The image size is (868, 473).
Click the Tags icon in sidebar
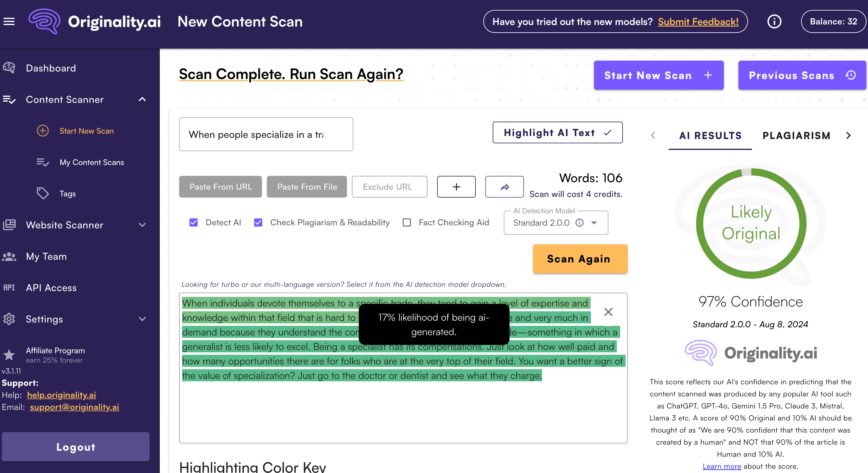coord(43,194)
